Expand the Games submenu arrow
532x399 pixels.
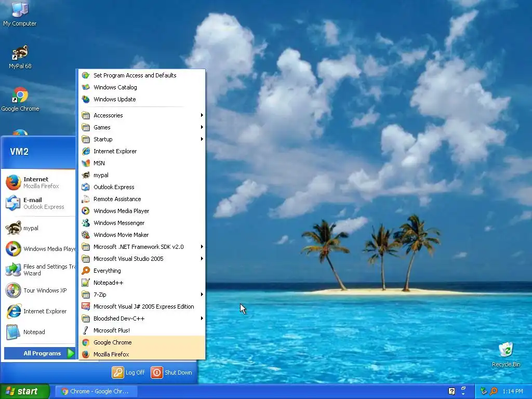pos(202,127)
